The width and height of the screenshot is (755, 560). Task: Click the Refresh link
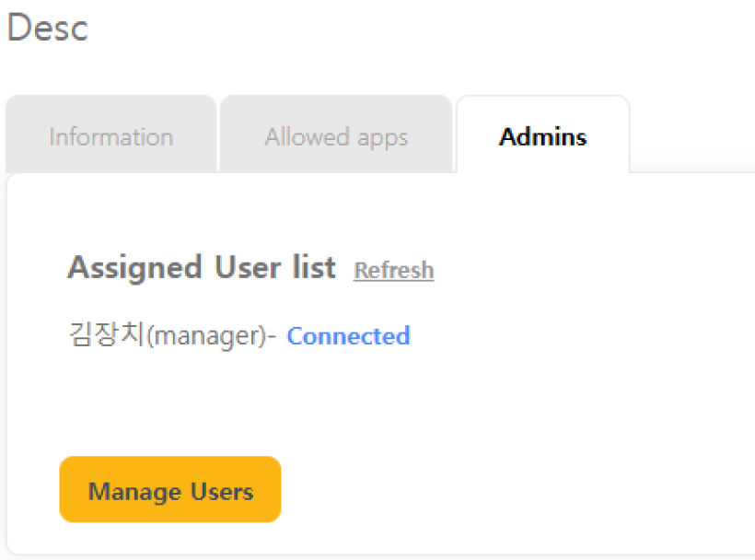pyautogui.click(x=393, y=271)
